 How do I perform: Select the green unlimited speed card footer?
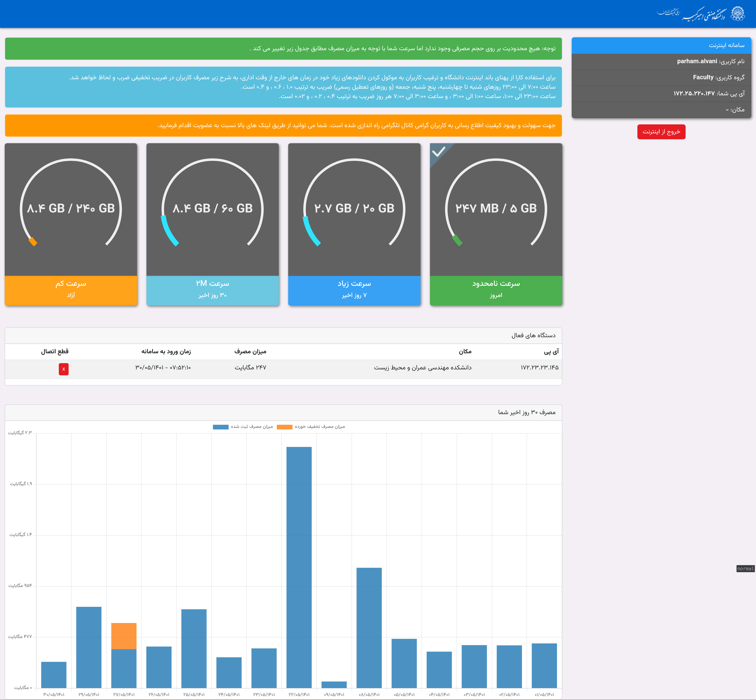tap(496, 290)
